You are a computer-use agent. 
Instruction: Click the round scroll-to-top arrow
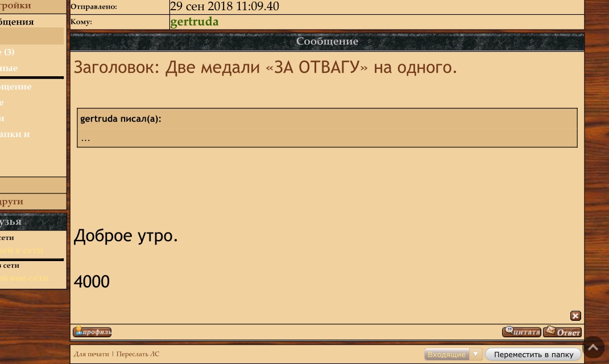[593, 348]
